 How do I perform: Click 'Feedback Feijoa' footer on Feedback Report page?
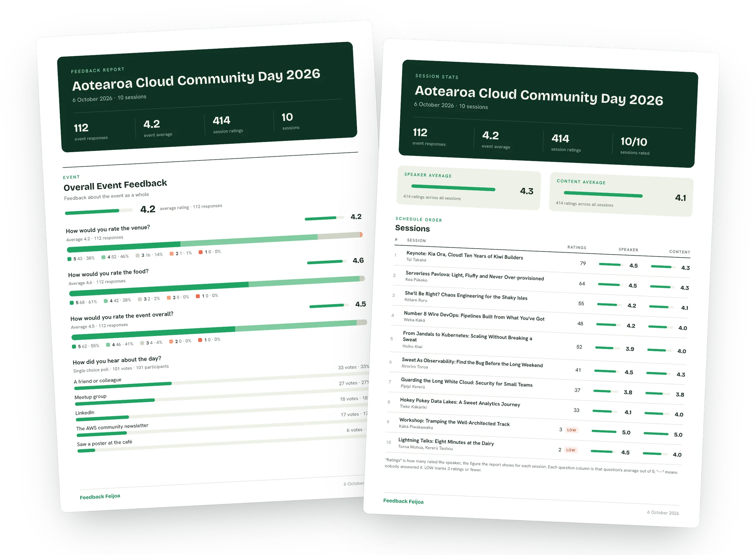tap(100, 496)
